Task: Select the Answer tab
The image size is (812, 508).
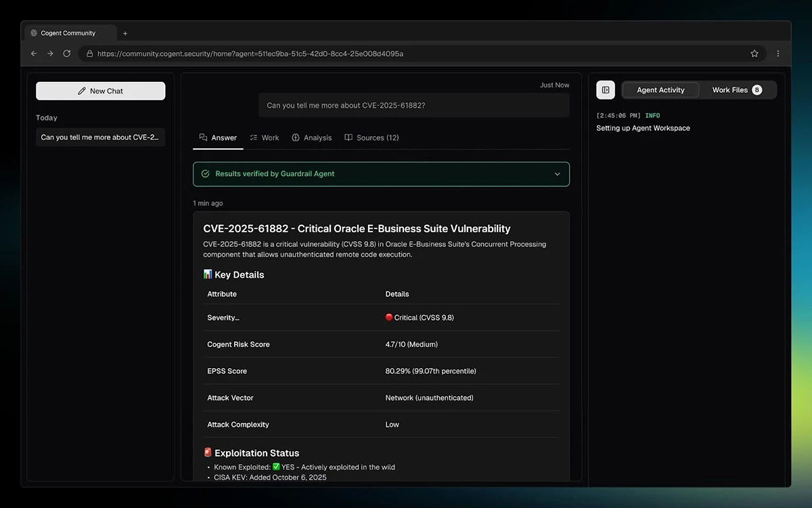Action: pyautogui.click(x=218, y=137)
